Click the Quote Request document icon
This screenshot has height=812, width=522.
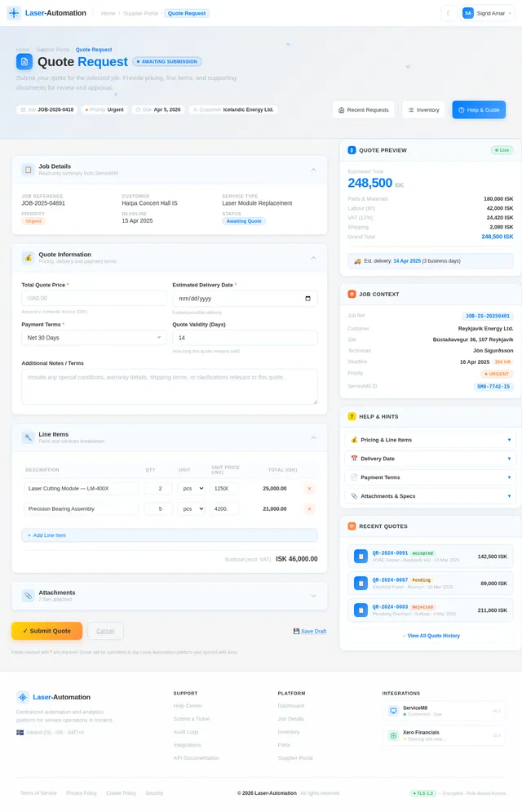(24, 61)
